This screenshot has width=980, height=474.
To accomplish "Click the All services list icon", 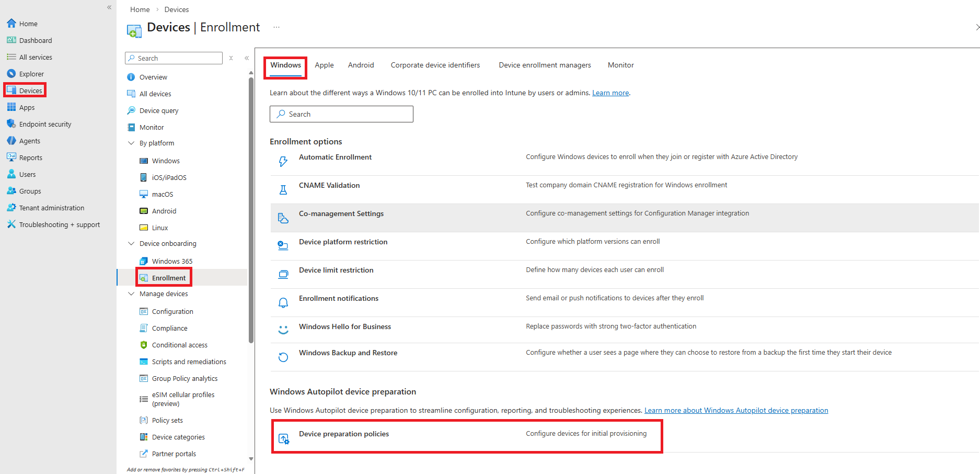I will point(11,57).
